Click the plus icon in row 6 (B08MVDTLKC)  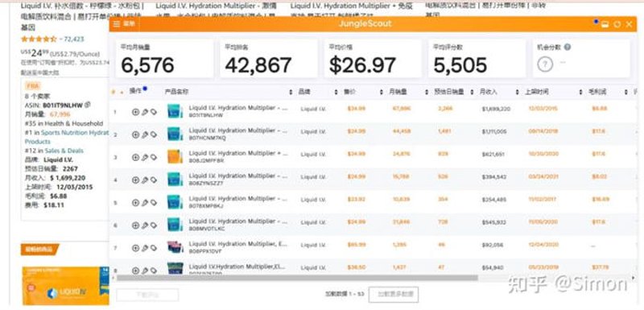click(x=135, y=225)
